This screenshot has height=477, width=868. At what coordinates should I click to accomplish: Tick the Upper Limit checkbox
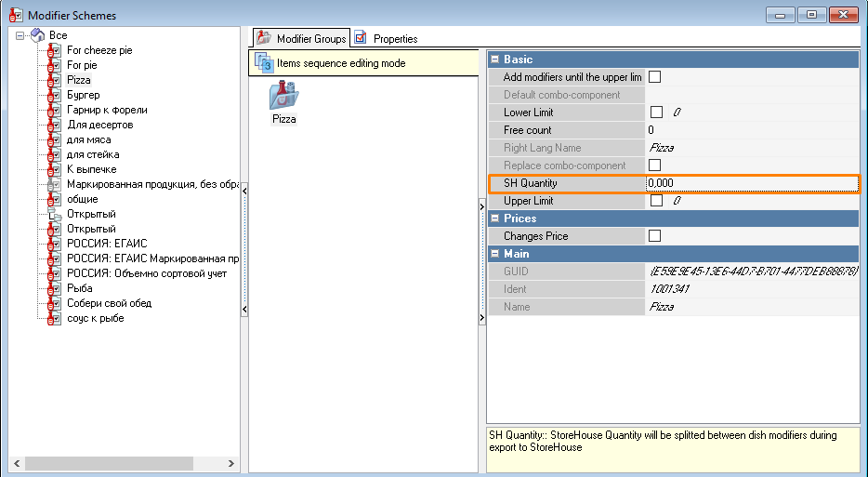655,201
